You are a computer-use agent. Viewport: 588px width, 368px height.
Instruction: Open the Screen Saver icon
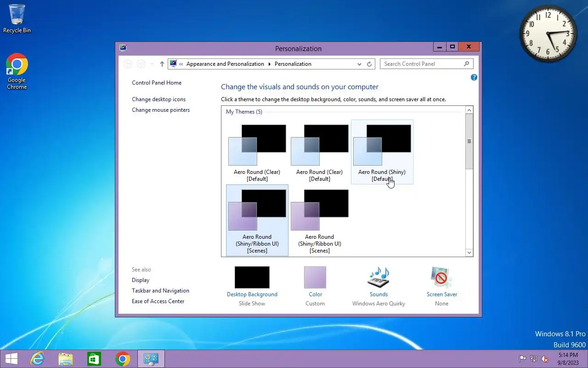(x=441, y=277)
